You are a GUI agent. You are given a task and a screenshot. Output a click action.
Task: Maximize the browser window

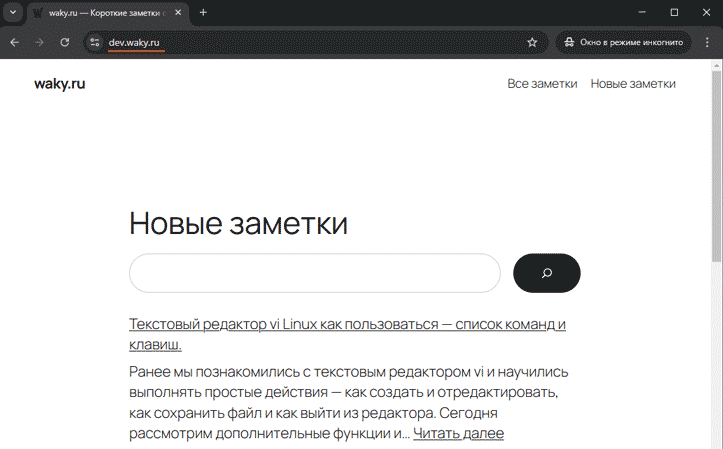(x=674, y=12)
